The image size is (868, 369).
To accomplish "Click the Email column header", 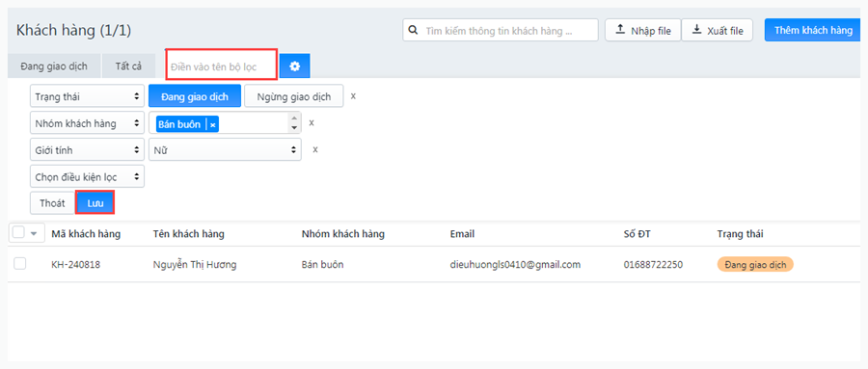I will pos(462,234).
